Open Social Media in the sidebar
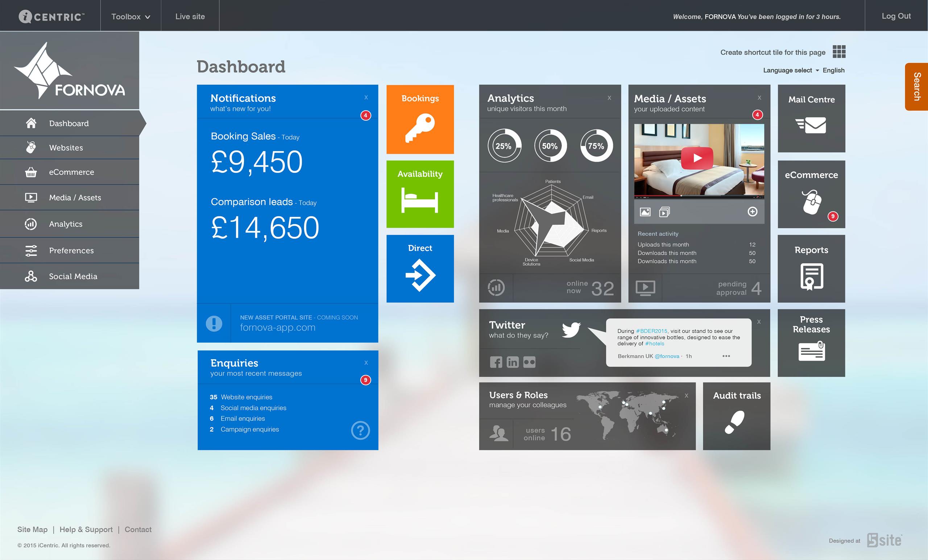Image resolution: width=928 pixels, height=560 pixels. pyautogui.click(x=70, y=276)
